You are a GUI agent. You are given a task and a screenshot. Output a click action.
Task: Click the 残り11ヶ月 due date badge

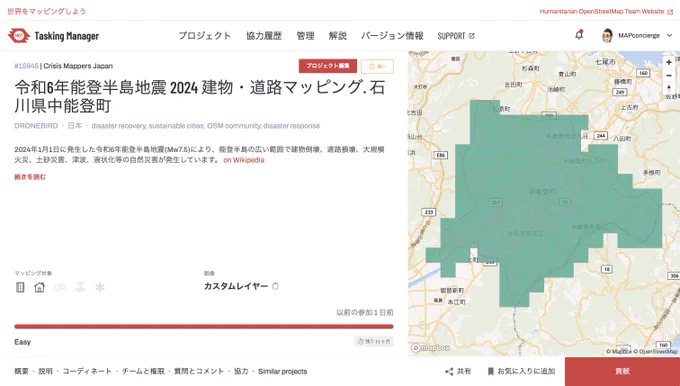click(x=374, y=342)
